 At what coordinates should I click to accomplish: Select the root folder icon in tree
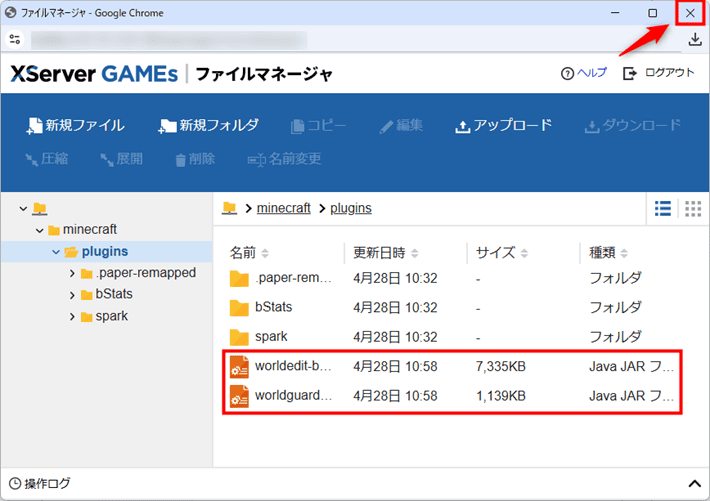[40, 208]
